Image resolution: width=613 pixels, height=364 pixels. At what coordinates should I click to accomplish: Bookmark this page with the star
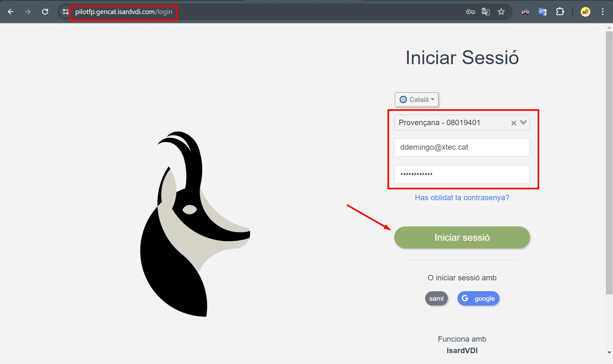(x=501, y=12)
